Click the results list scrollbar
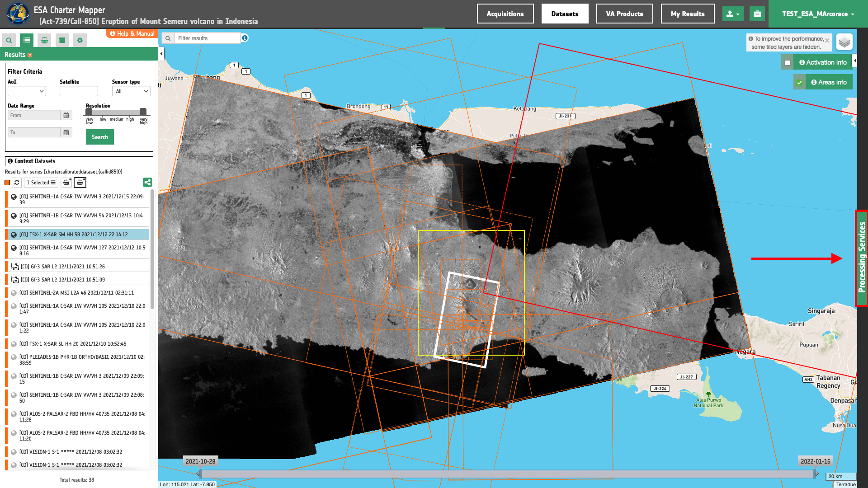This screenshot has height=488, width=868. tap(152, 249)
